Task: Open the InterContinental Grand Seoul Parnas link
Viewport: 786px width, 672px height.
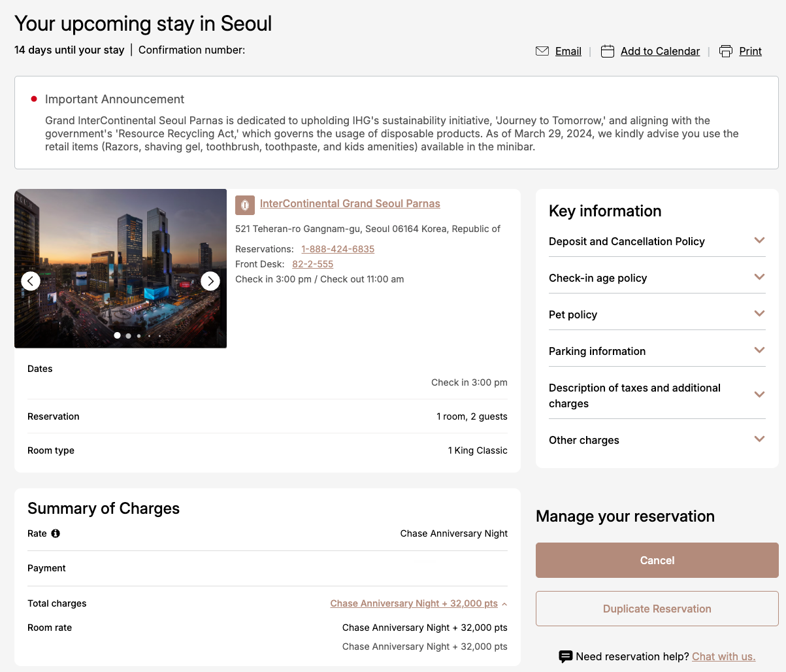Action: [350, 203]
